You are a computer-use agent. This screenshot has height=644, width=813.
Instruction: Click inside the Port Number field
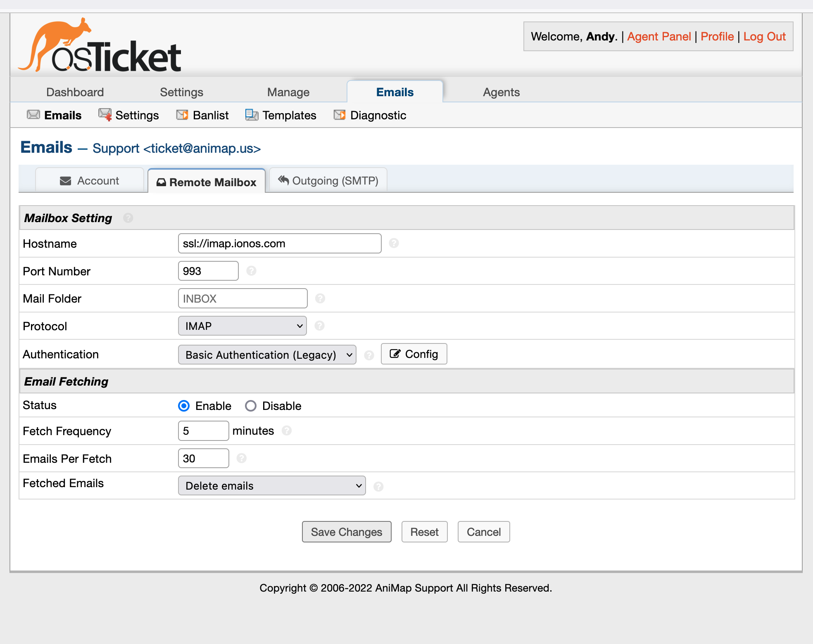point(208,271)
